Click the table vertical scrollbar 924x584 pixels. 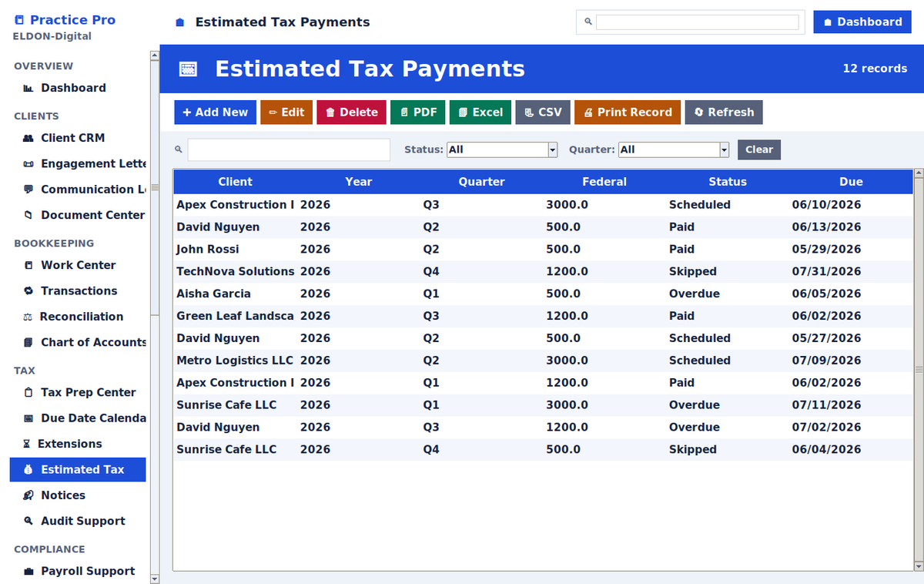point(918,370)
